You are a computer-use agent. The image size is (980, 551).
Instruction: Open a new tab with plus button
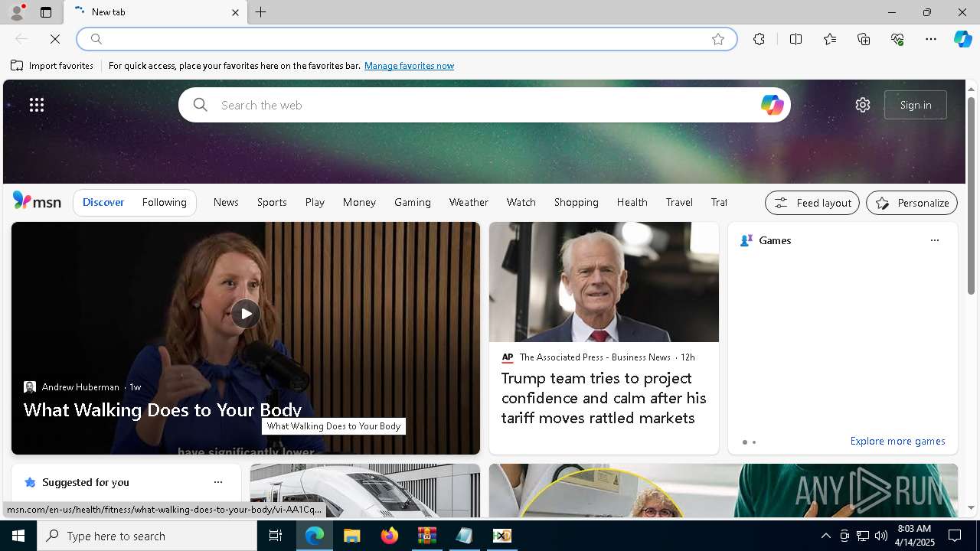(x=261, y=12)
